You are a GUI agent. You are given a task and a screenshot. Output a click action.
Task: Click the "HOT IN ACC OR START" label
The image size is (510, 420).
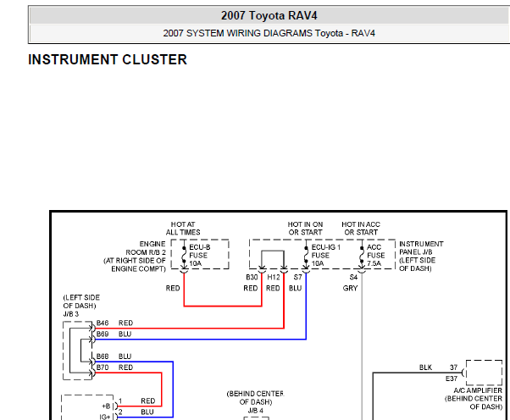coord(361,228)
